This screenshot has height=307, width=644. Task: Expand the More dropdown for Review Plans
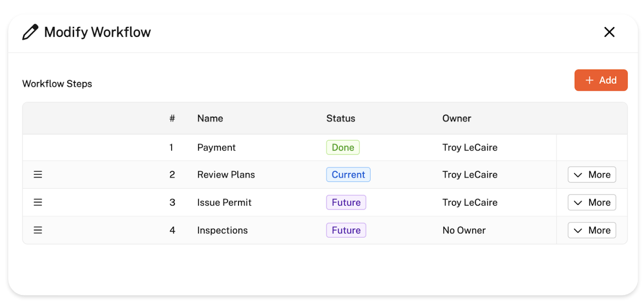[592, 175]
